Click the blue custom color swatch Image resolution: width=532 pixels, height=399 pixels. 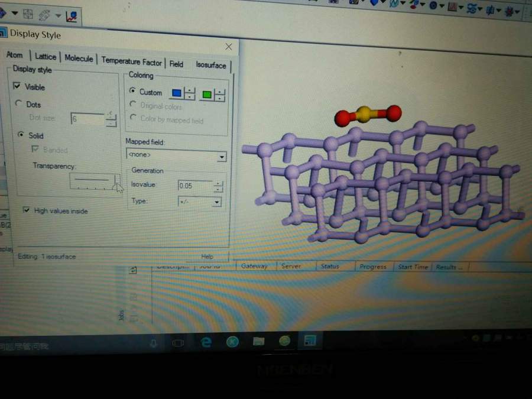[x=176, y=93]
